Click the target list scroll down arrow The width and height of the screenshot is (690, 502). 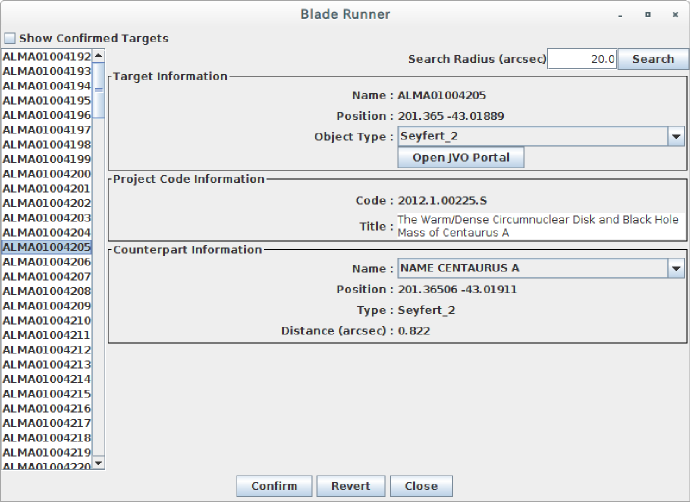click(99, 463)
